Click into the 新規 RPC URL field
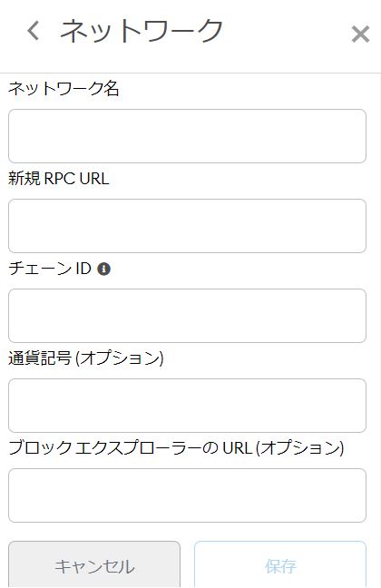This screenshot has height=588, width=381. click(x=187, y=226)
